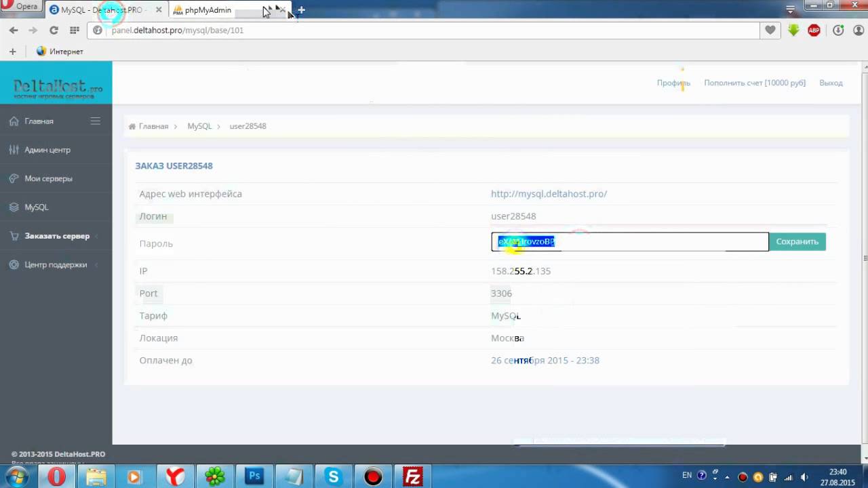Click the Админ центр sliders icon

coord(14,150)
